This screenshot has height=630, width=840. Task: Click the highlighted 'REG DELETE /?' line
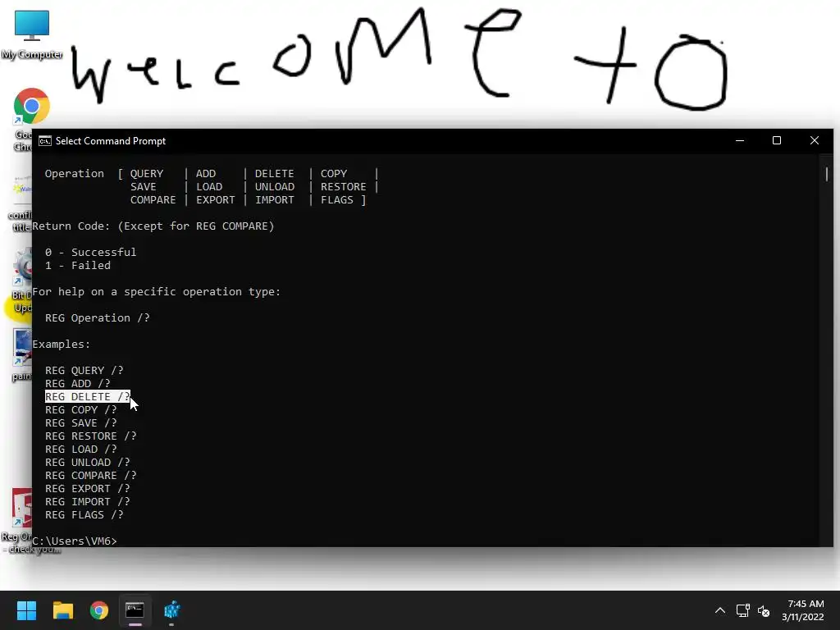(87, 396)
